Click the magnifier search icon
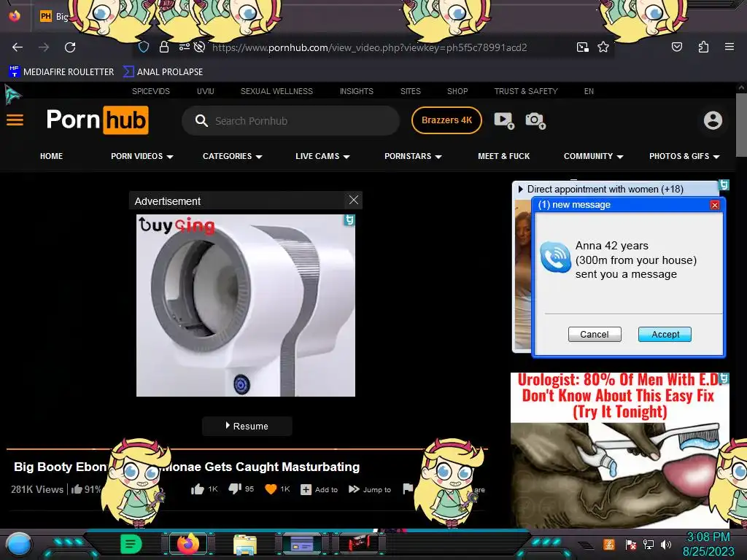The height and width of the screenshot is (560, 747). pos(201,121)
